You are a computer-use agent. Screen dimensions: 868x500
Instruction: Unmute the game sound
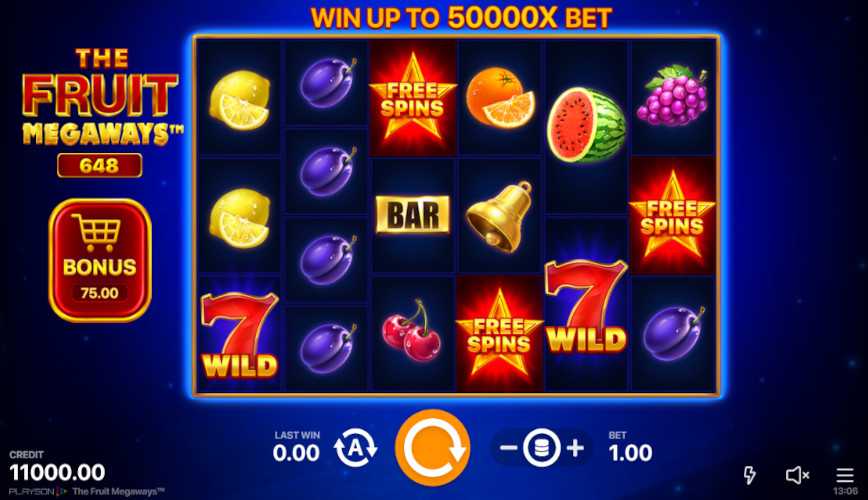pyautogui.click(x=797, y=475)
